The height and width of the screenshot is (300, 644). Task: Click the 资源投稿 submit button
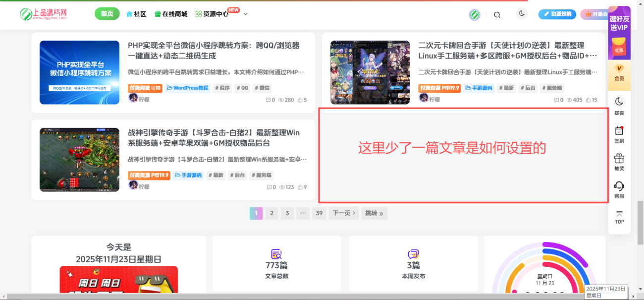click(x=557, y=14)
